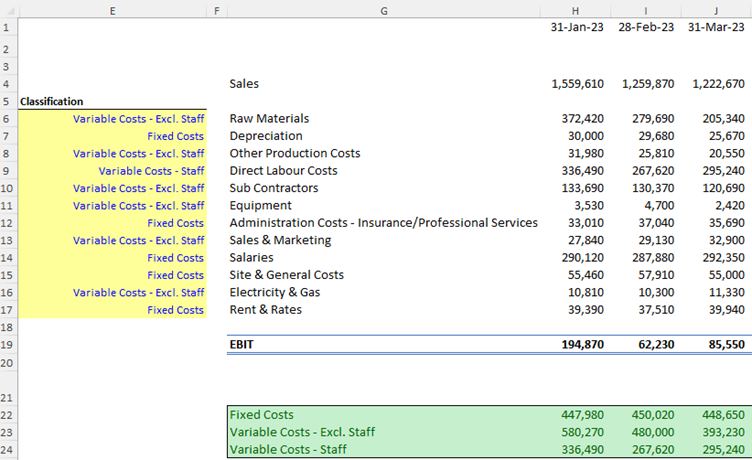This screenshot has height=460, width=752.
Task: Select green Fixed Costs summary label
Action: click(x=263, y=414)
